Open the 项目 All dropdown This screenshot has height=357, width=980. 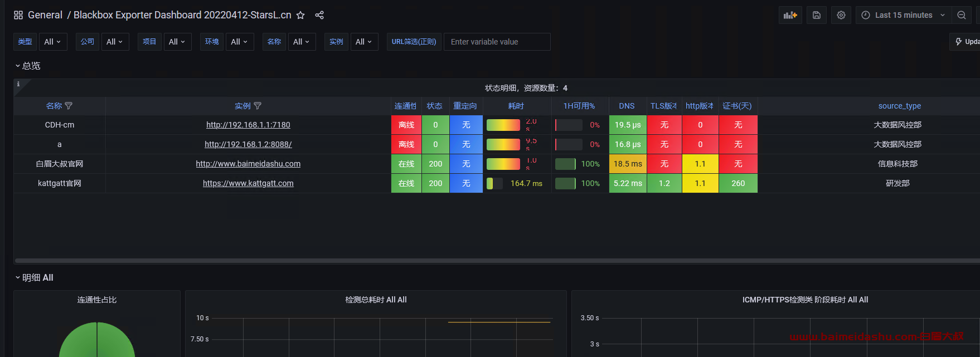pos(177,42)
